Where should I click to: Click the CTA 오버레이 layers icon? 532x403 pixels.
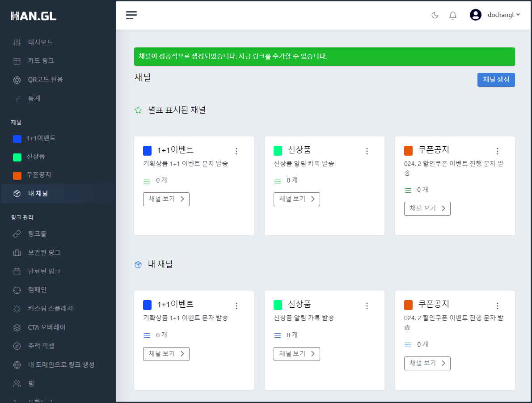17,327
